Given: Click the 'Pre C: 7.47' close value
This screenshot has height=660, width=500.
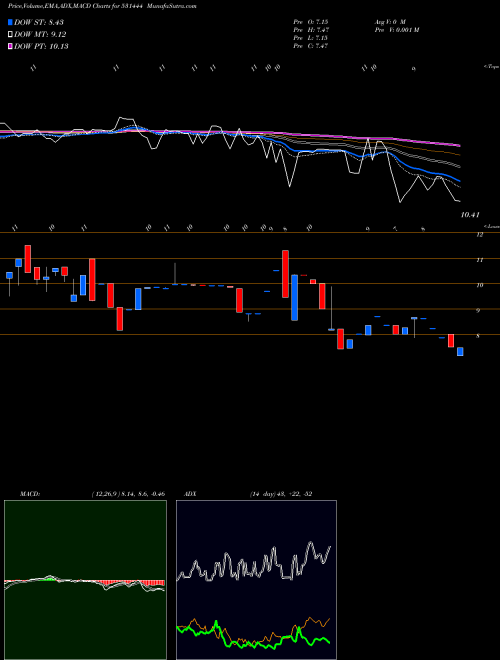Looking at the screenshot, I should click(x=311, y=45).
